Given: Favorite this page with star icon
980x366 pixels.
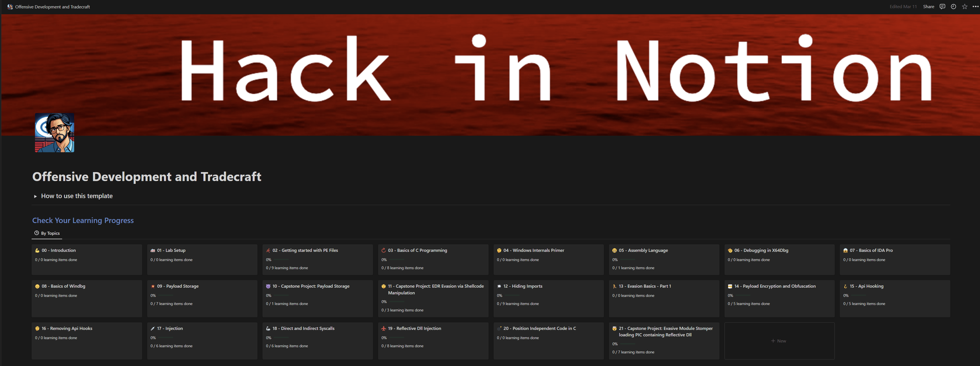Looking at the screenshot, I should point(964,6).
